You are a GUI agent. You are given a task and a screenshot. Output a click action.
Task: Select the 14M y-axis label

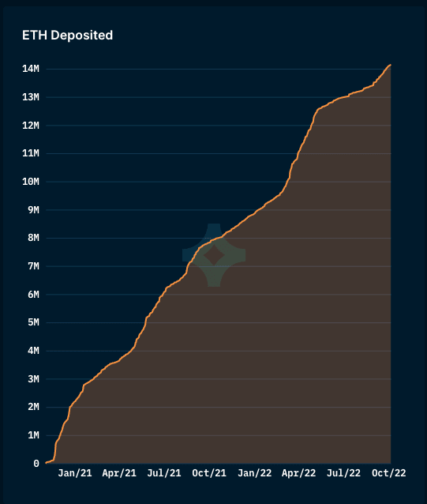click(31, 69)
